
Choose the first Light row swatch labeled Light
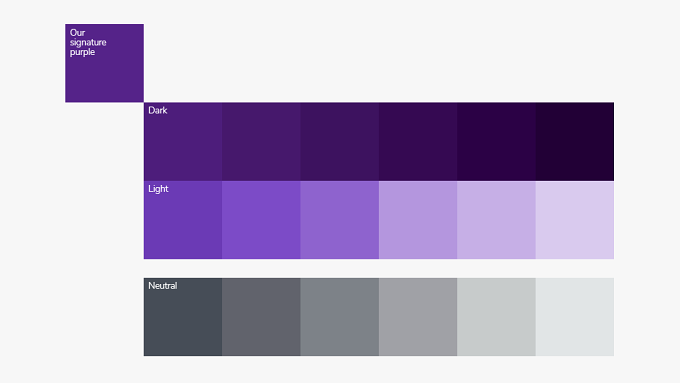tap(183, 220)
